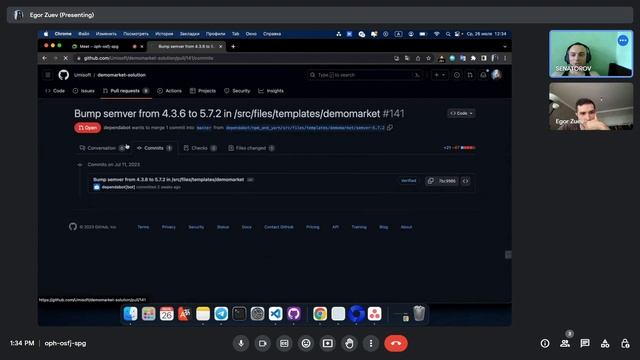640x360 pixels.
Task: Toggle captions in Meet toolbar
Action: 284,343
